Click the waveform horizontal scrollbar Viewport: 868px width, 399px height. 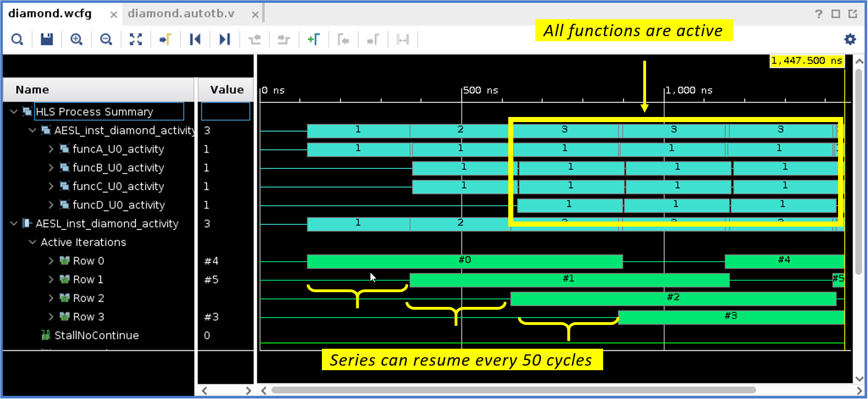click(513, 390)
